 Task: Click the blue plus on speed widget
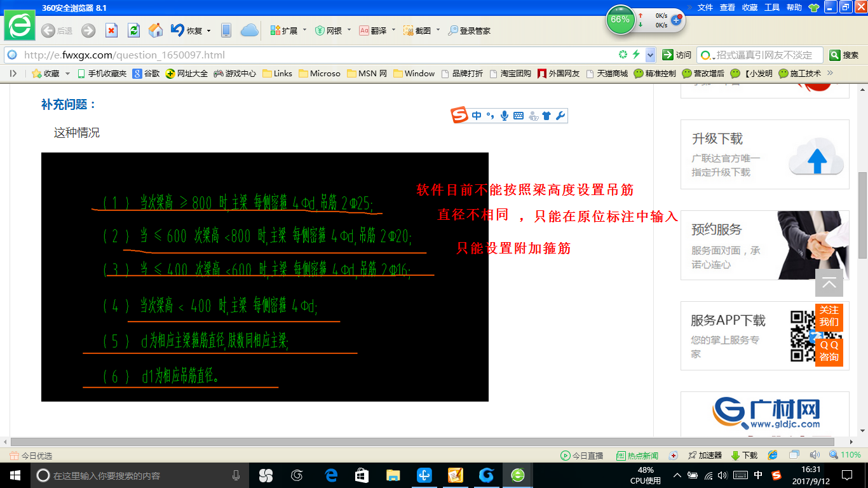[676, 20]
